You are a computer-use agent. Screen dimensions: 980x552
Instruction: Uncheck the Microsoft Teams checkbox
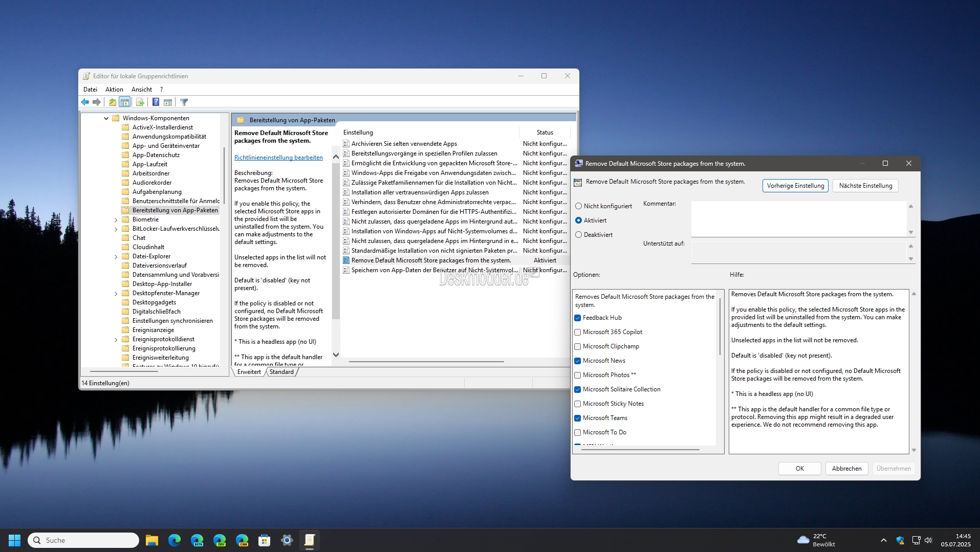coord(578,418)
